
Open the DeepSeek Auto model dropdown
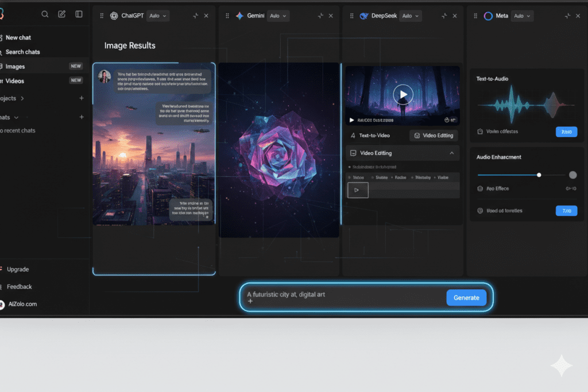pyautogui.click(x=410, y=16)
